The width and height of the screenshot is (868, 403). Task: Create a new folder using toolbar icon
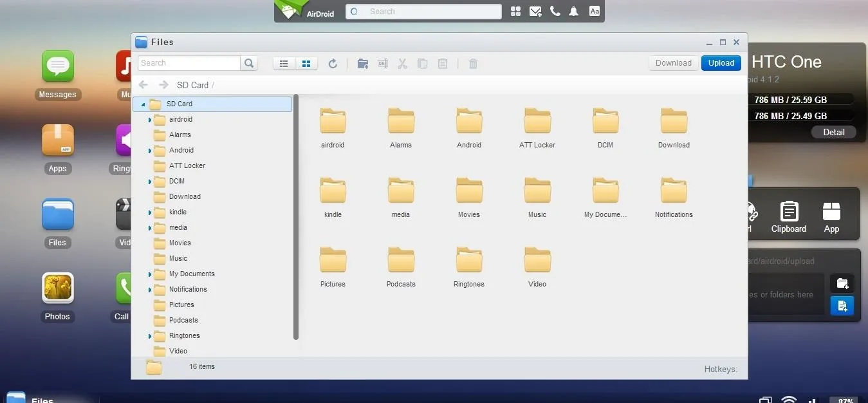[363, 64]
